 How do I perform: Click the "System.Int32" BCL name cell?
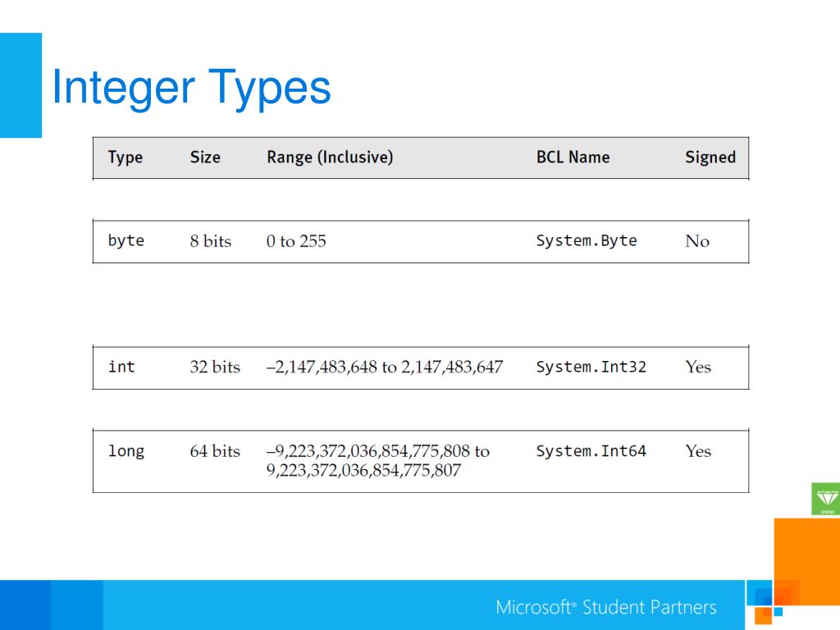591,367
